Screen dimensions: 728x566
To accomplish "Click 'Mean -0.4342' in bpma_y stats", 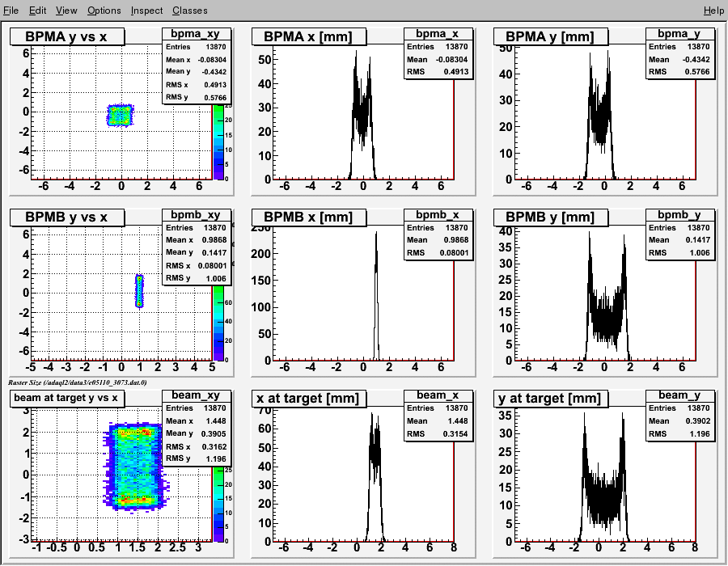I will click(679, 59).
